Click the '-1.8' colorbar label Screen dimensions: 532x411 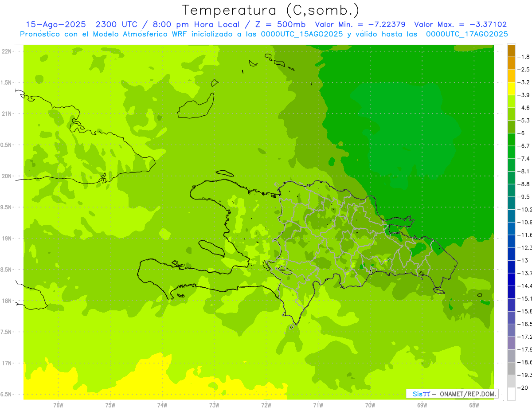524,57
